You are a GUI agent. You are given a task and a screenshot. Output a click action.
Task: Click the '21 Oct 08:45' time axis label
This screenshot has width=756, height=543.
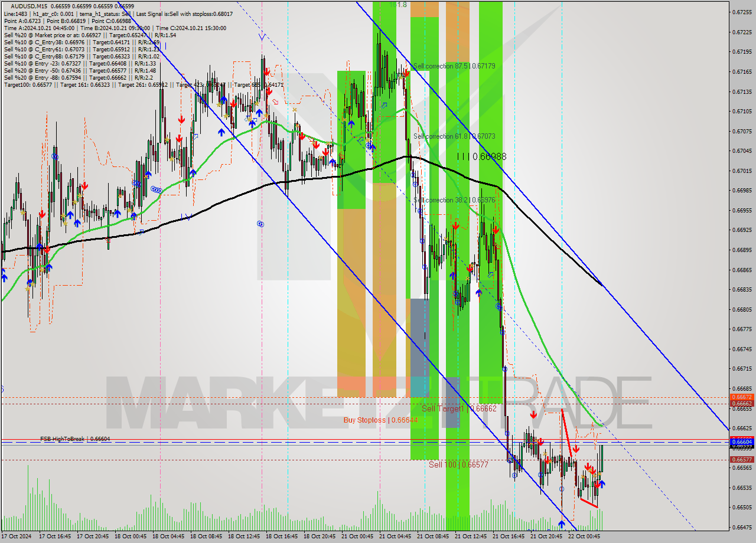[433, 537]
